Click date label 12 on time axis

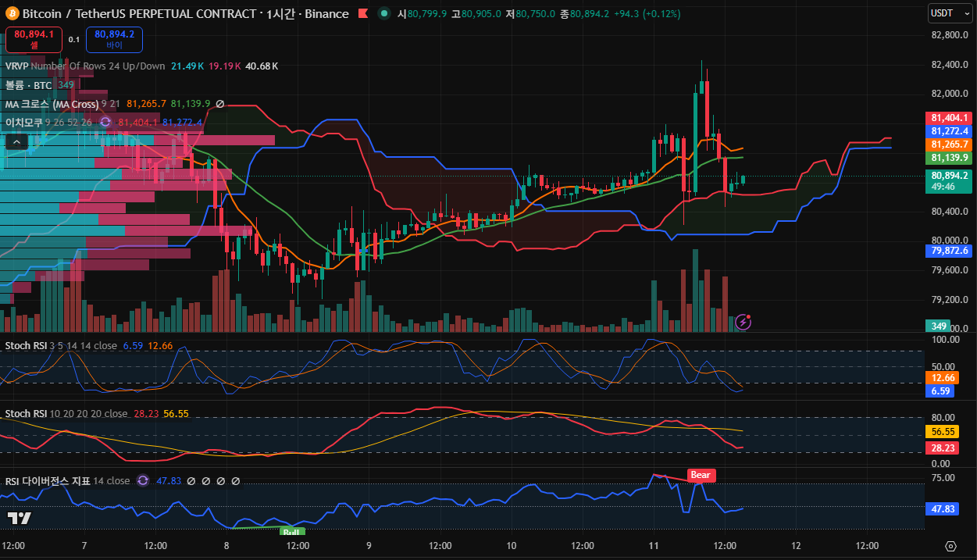(797, 545)
